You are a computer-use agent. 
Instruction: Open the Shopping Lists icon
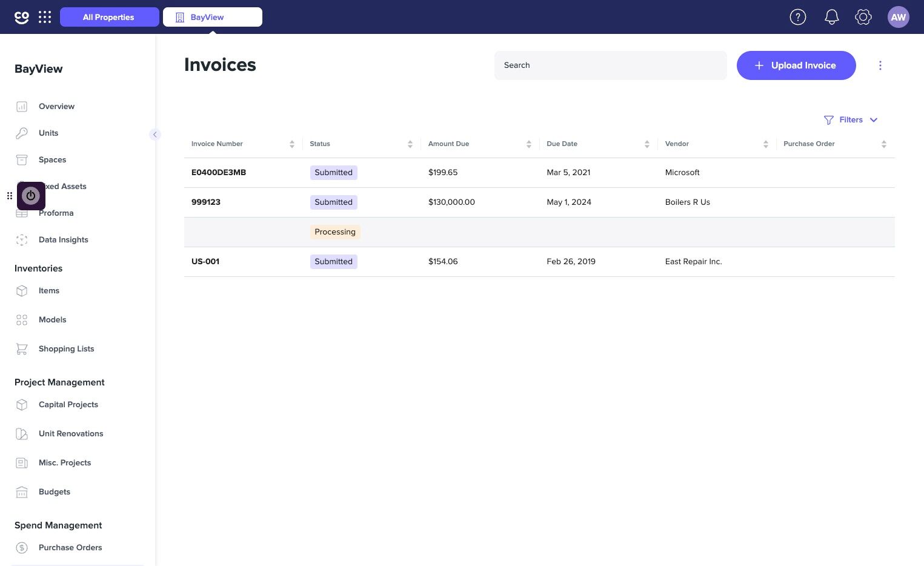click(22, 349)
